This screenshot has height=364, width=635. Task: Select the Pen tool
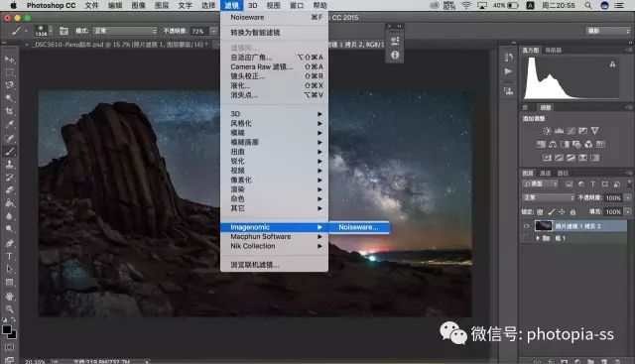9,243
